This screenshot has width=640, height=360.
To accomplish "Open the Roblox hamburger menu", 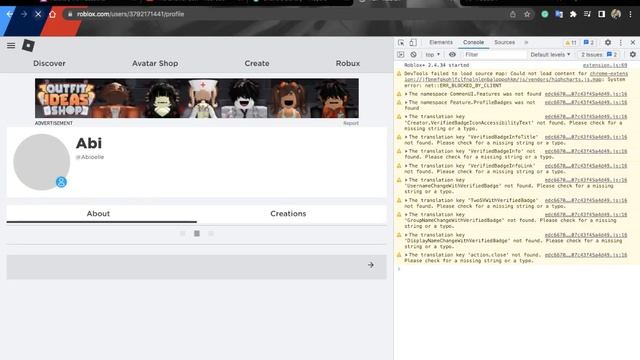I will (11, 45).
